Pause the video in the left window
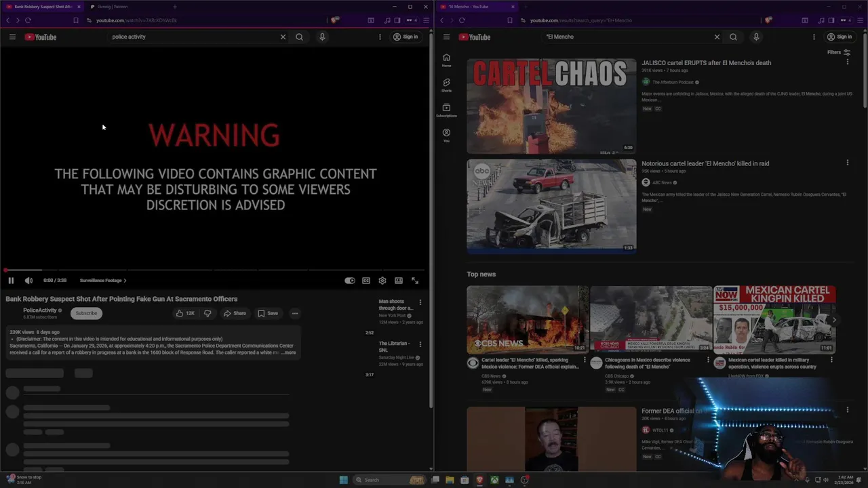The image size is (868, 488). point(11,281)
